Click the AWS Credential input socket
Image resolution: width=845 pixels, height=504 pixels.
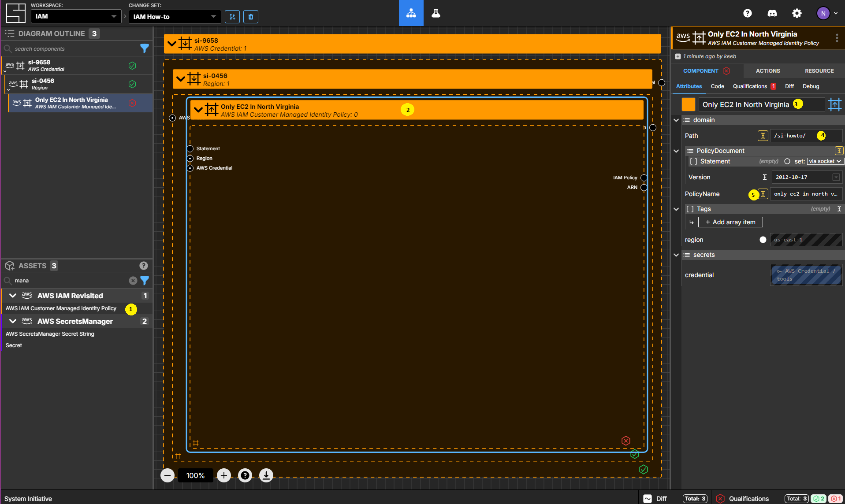pos(190,168)
